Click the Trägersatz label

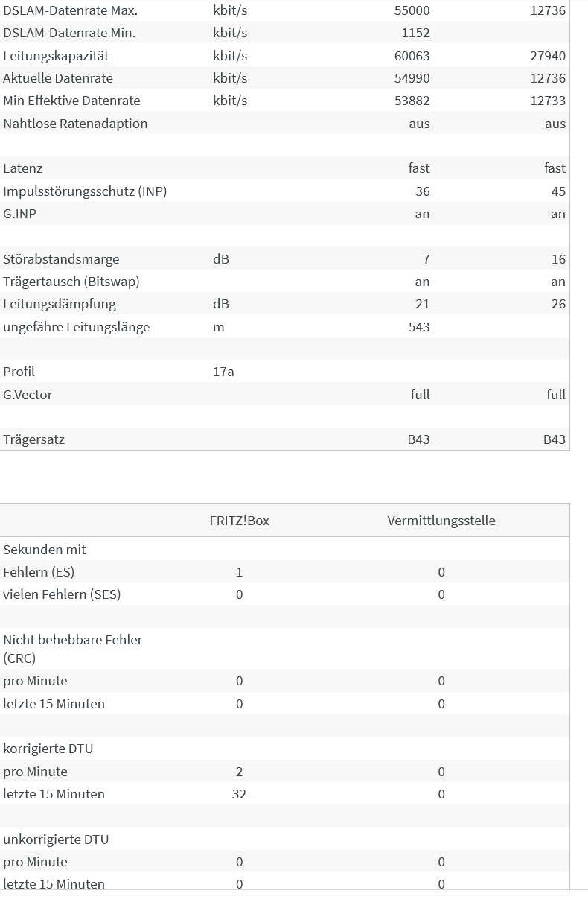tap(33, 439)
